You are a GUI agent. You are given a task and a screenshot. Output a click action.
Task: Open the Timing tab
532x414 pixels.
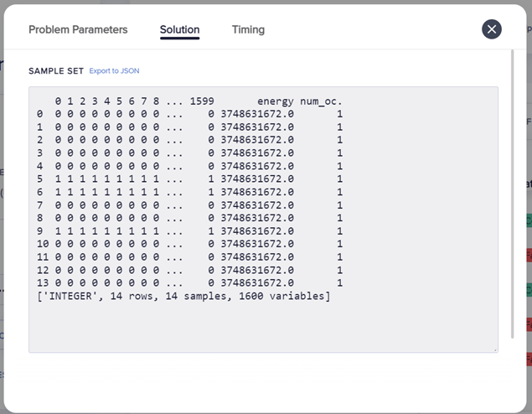click(248, 29)
